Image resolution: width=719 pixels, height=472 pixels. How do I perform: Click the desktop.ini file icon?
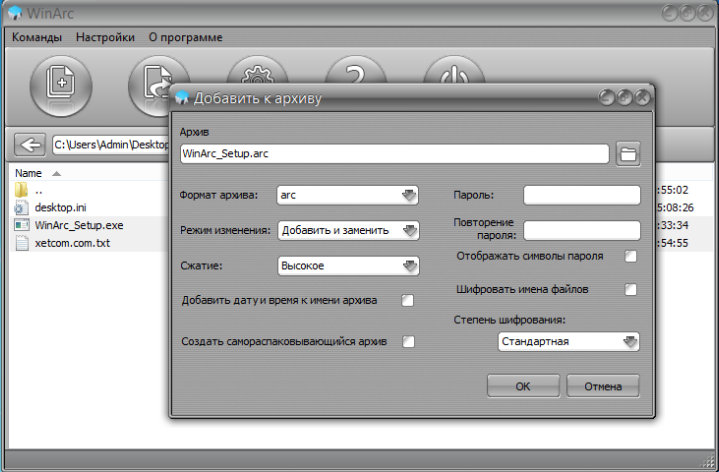22,207
